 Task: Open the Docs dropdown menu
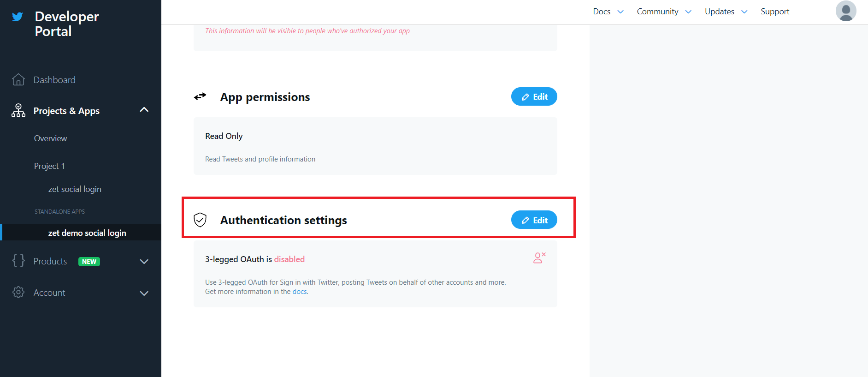[608, 12]
